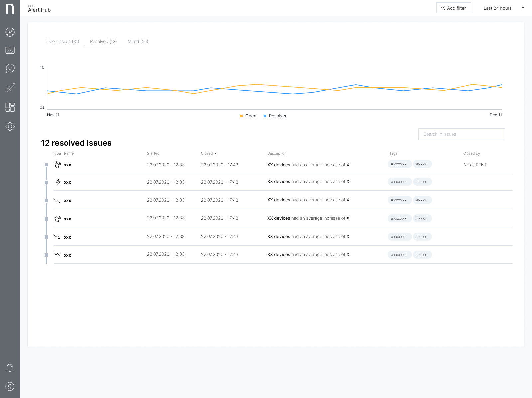Viewport: 532px width, 398px height.
Task: Open the user profile icon at sidebar bottom
Action: click(10, 386)
